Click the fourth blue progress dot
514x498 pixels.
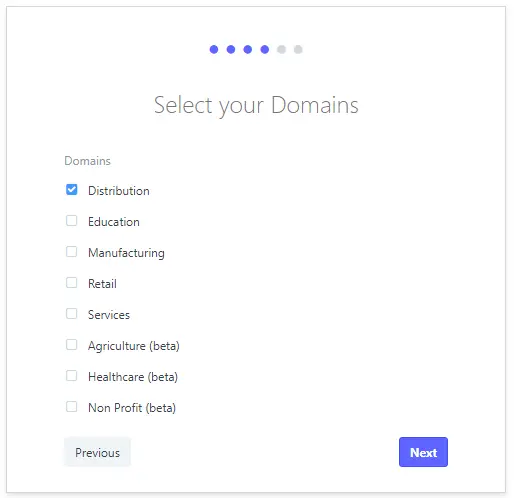pos(265,49)
